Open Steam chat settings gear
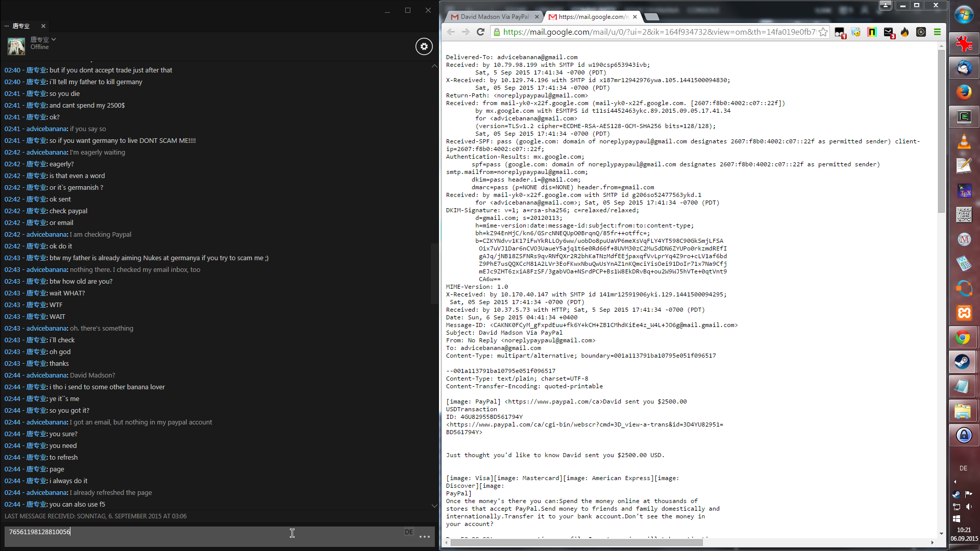 click(x=424, y=46)
